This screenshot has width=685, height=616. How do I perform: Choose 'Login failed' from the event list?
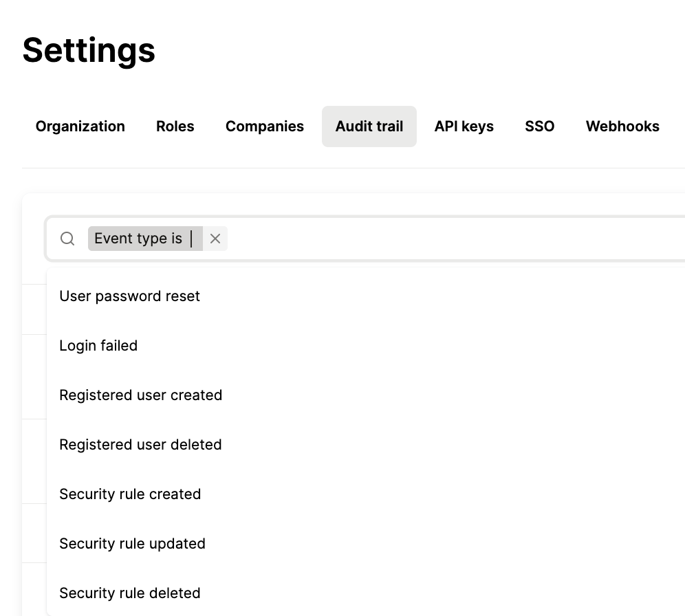tap(98, 345)
